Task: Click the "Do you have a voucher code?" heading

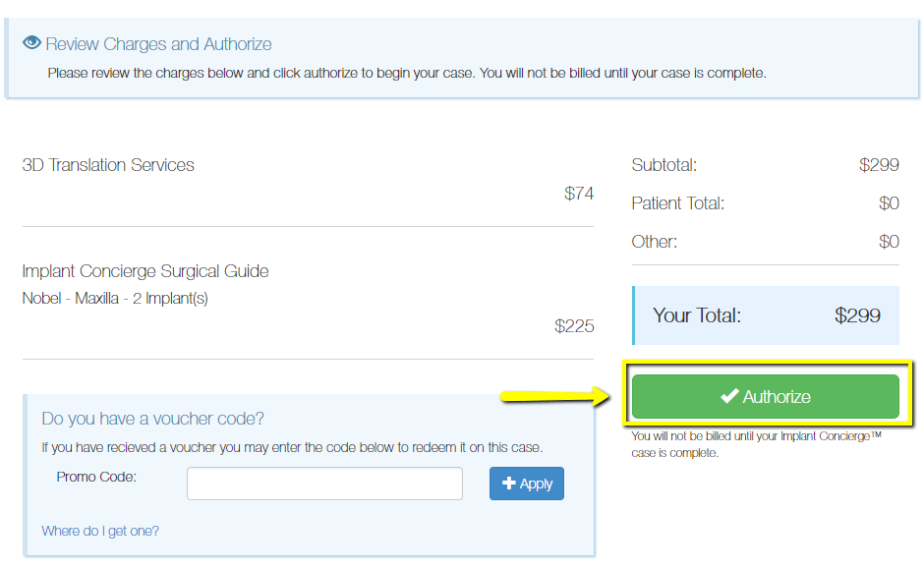Action: 153,419
